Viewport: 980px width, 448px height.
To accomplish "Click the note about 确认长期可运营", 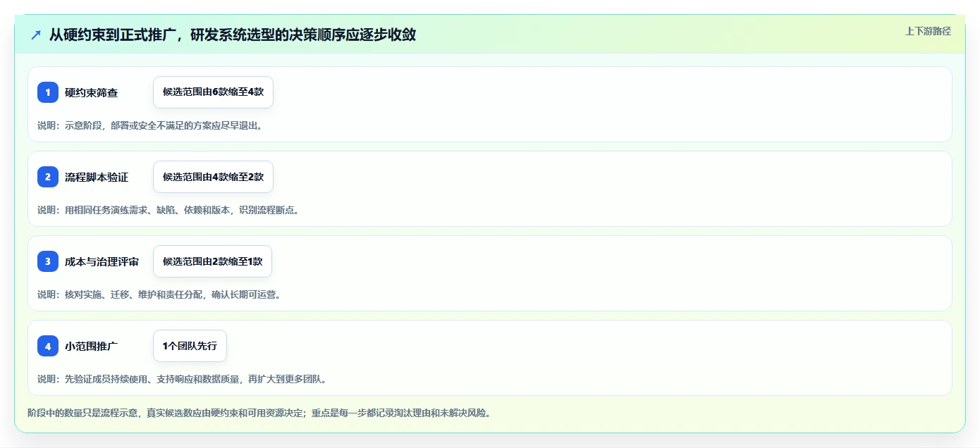I will point(159,294).
